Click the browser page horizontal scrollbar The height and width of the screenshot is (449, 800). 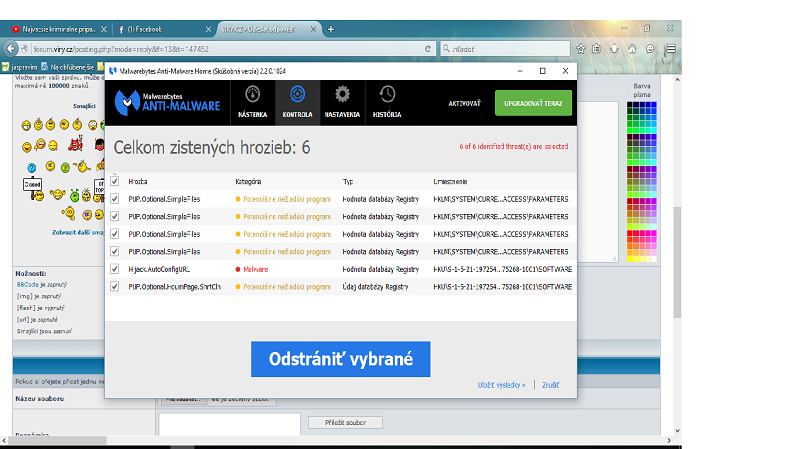[57, 440]
